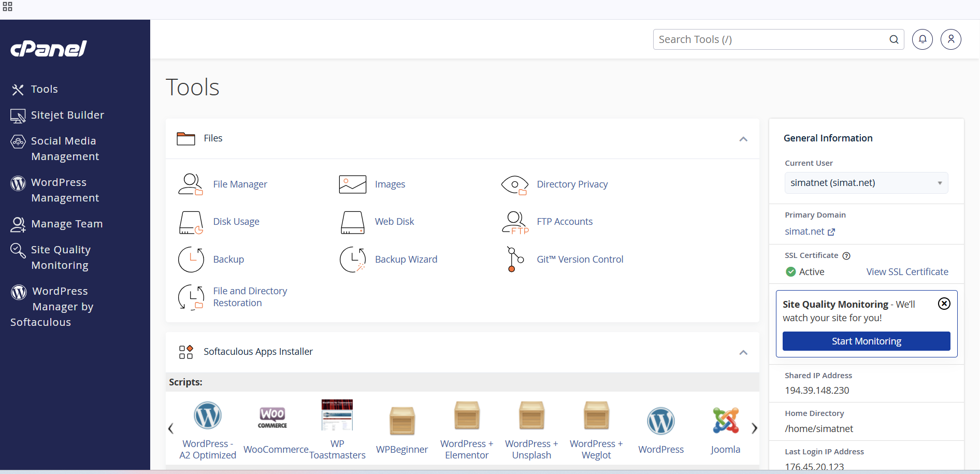Collapse the Softaculous Apps Installer section
The width and height of the screenshot is (980, 474).
point(743,352)
